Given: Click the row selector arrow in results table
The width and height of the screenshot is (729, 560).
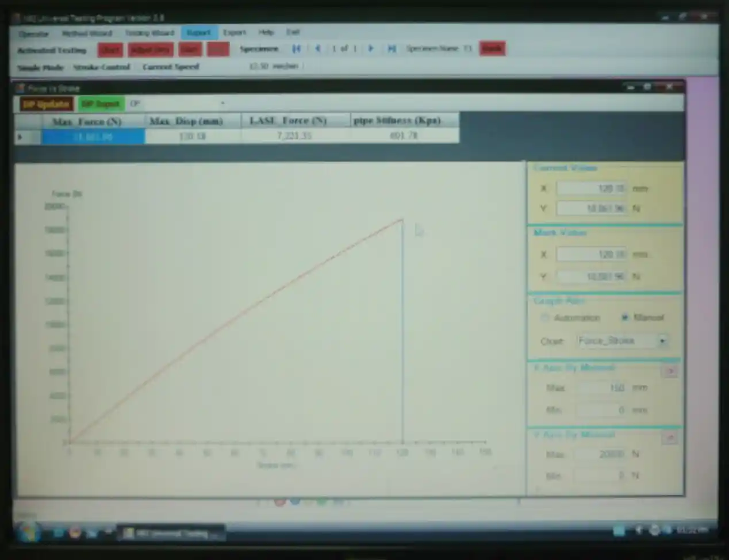Looking at the screenshot, I should pyautogui.click(x=21, y=137).
